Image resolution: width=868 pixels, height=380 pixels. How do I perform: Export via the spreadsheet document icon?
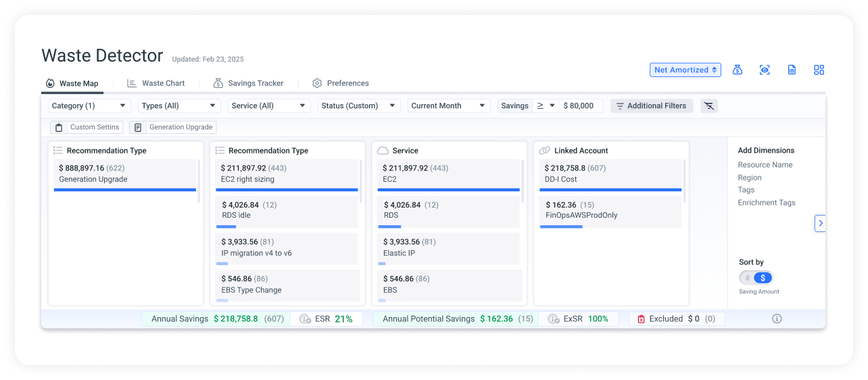pyautogui.click(x=792, y=70)
